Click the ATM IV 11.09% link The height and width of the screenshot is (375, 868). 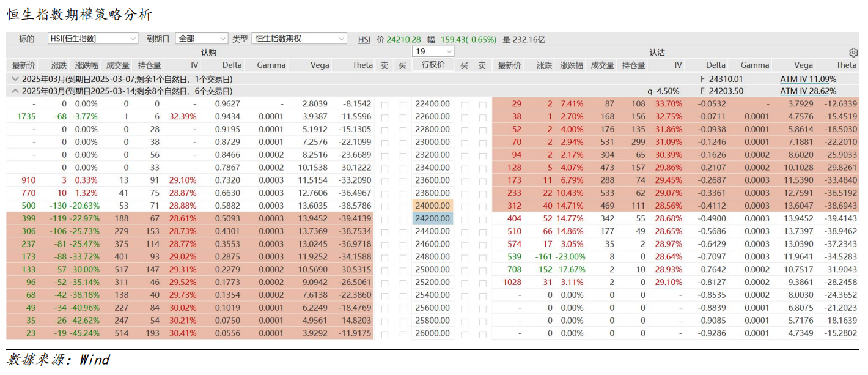pyautogui.click(x=808, y=79)
